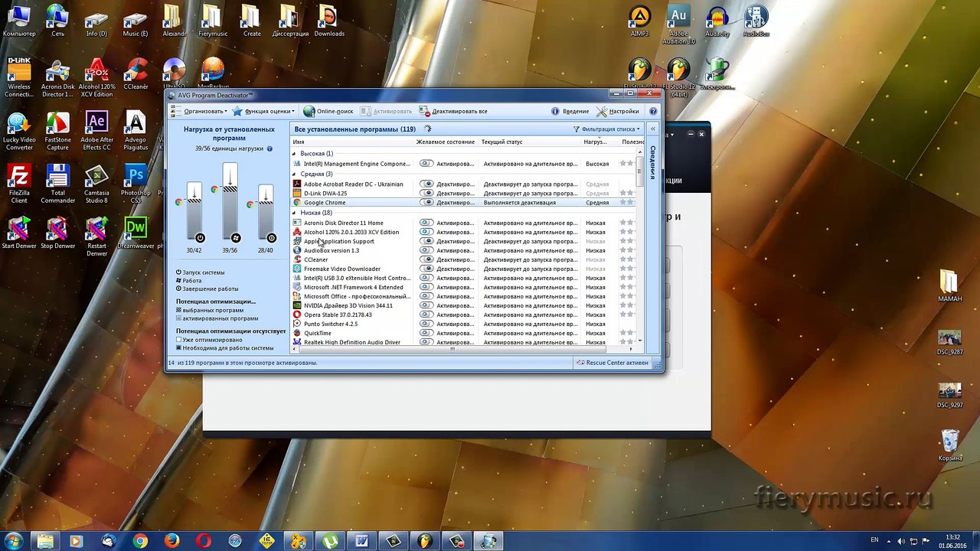Toggle state switch for D-Link DWA-125
The width and height of the screenshot is (980, 551).
click(426, 194)
